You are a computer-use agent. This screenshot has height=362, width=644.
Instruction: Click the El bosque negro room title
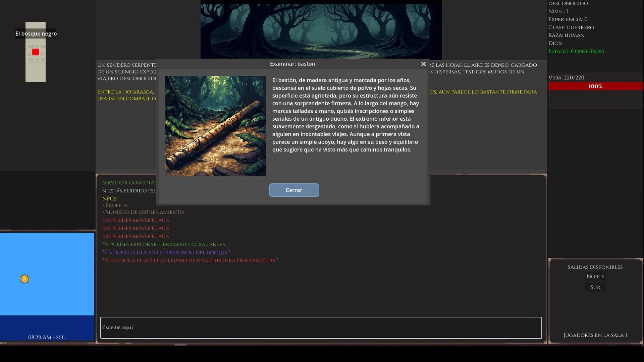pyautogui.click(x=36, y=34)
